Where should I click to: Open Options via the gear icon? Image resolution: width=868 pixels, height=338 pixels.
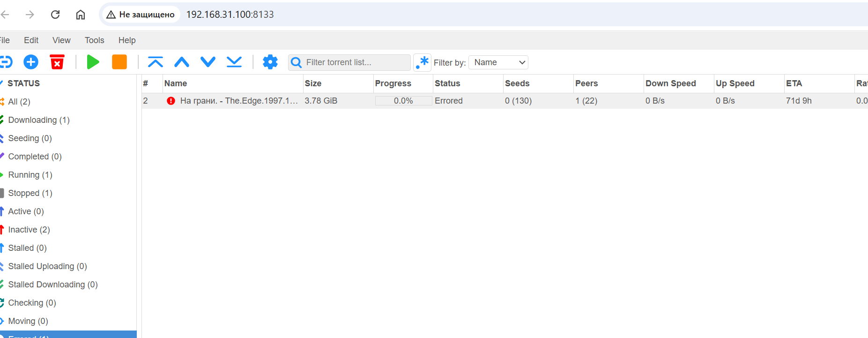(x=270, y=62)
